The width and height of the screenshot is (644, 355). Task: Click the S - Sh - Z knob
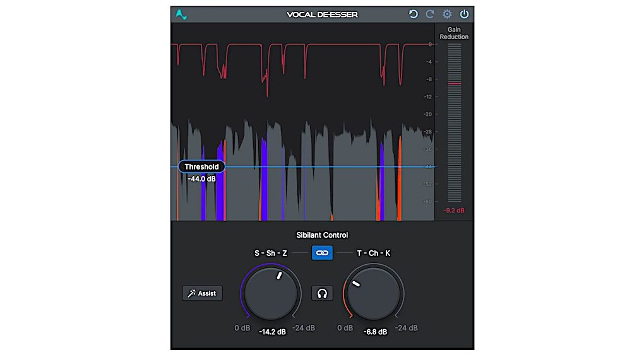pos(271,293)
